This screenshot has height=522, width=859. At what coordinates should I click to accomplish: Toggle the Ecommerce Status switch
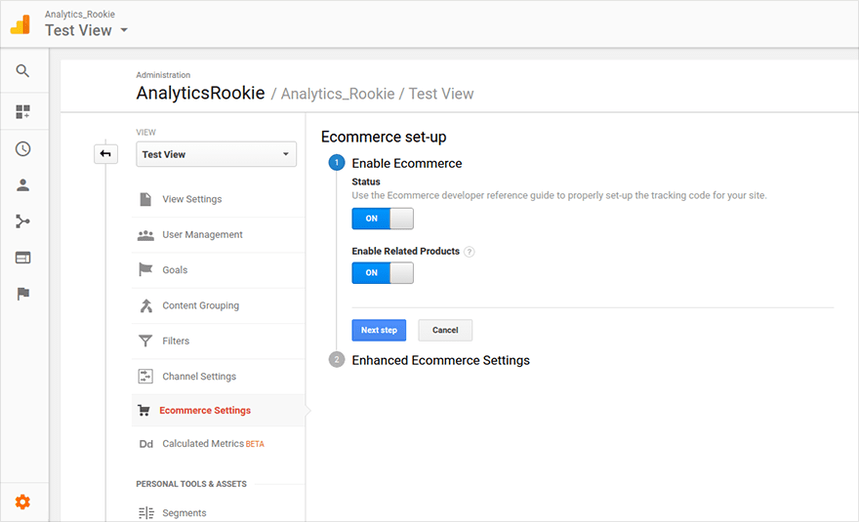click(x=382, y=219)
